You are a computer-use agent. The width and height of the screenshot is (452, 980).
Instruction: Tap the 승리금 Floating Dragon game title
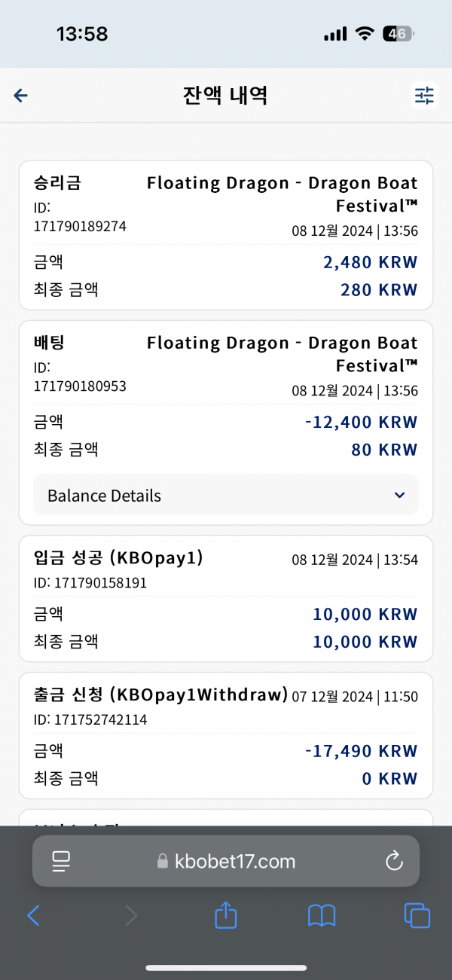pos(282,194)
